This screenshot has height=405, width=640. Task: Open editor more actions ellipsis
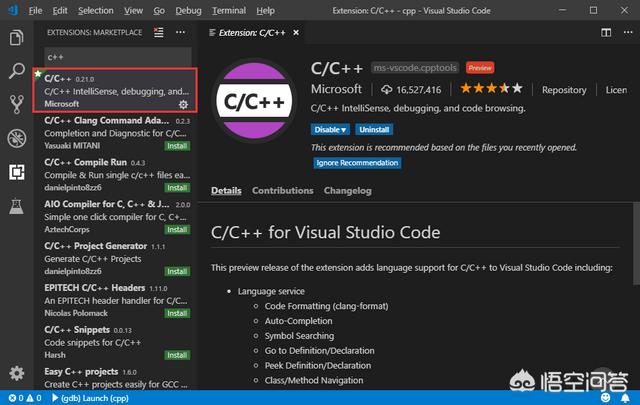[x=628, y=32]
